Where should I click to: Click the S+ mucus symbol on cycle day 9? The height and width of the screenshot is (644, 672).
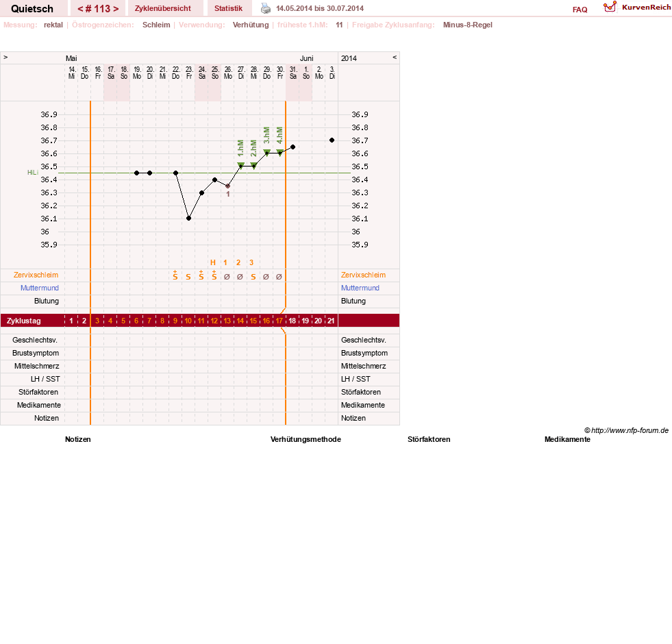[x=175, y=275]
